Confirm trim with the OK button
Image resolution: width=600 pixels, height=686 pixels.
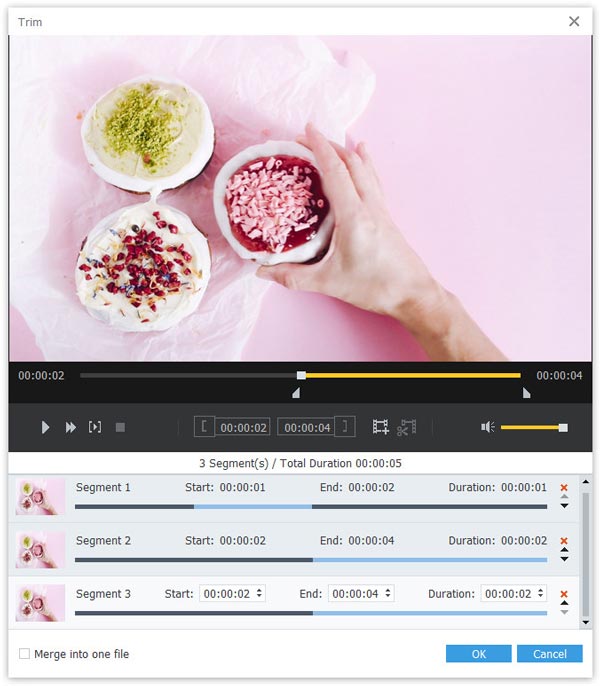479,654
